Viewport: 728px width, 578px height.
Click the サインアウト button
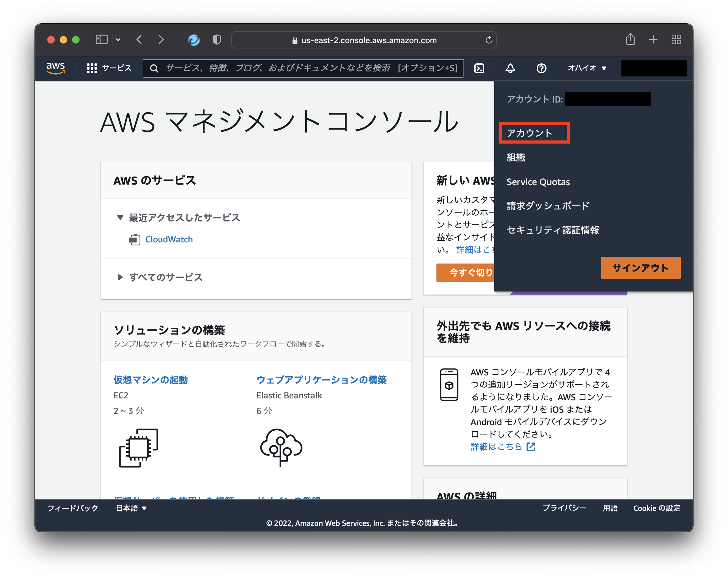[640, 268]
